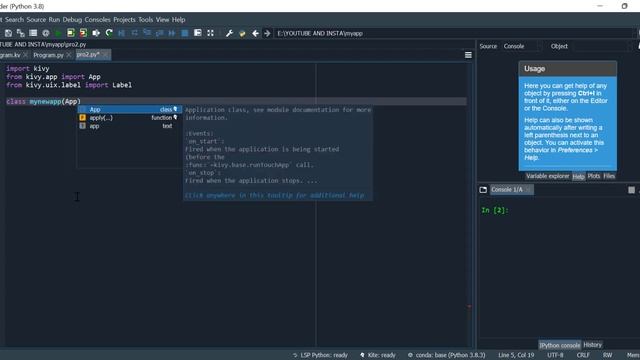640x360 pixels.
Task: Click the In [2]: console prompt
Action: click(495, 210)
